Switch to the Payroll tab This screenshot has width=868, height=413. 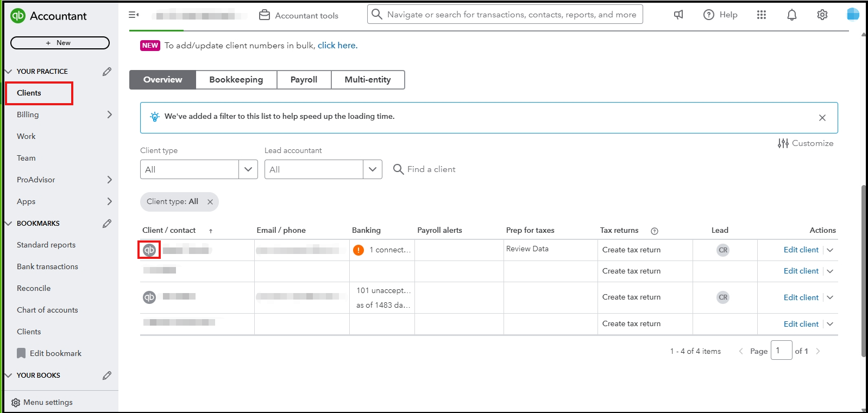tap(304, 80)
